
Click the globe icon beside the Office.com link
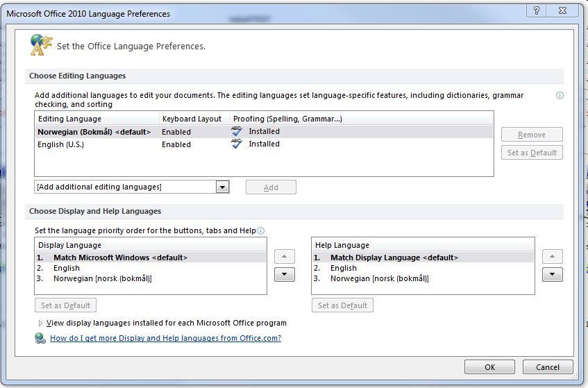(40, 338)
